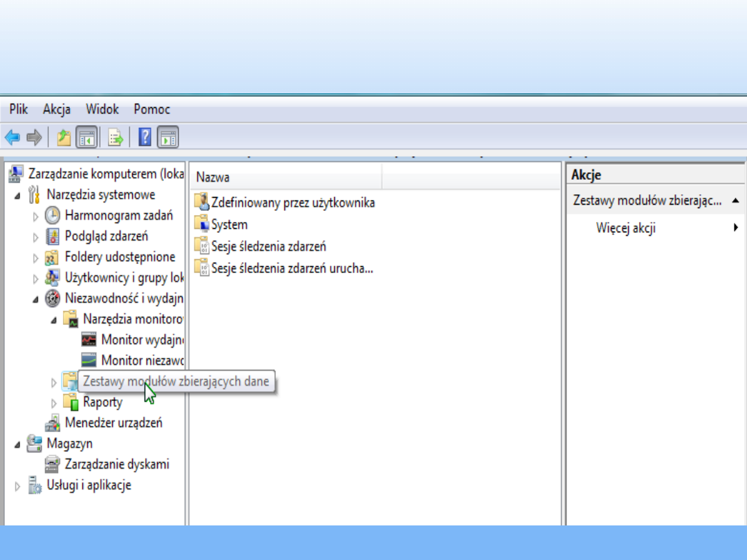Click the Back arrow toolbar icon
Image resolution: width=747 pixels, height=560 pixels.
point(12,138)
